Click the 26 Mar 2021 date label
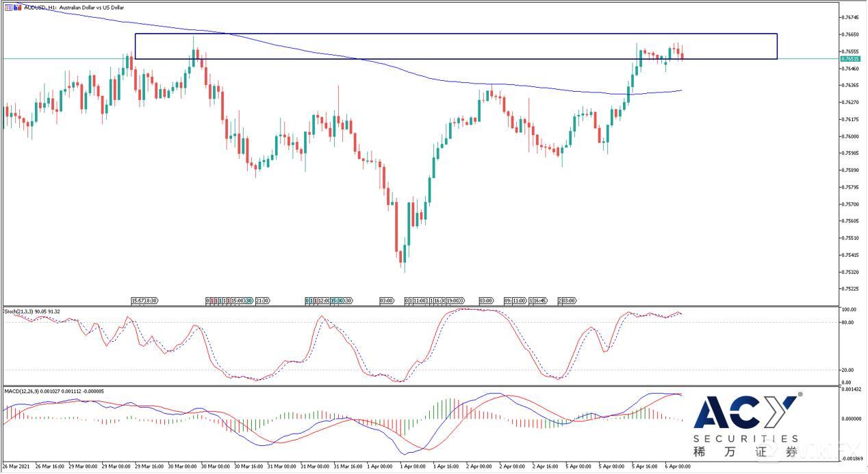Screen dimensions: 868x474 [x=15, y=467]
